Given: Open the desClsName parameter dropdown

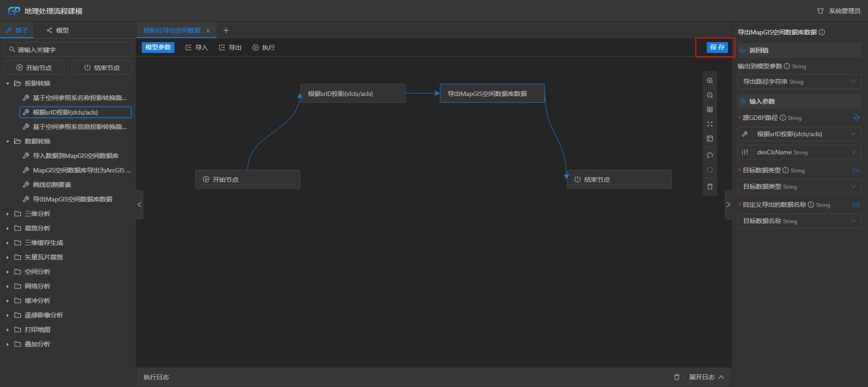Looking at the screenshot, I should tap(806, 153).
